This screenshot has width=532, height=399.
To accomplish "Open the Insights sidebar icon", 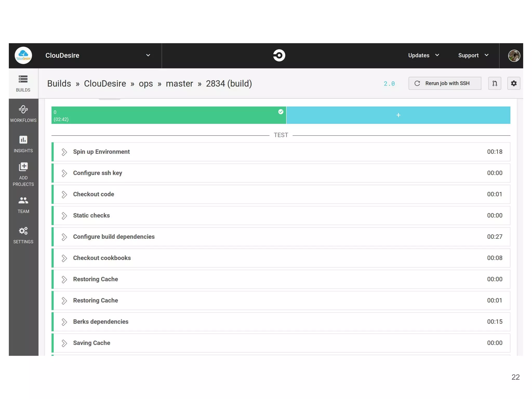I will point(23,144).
